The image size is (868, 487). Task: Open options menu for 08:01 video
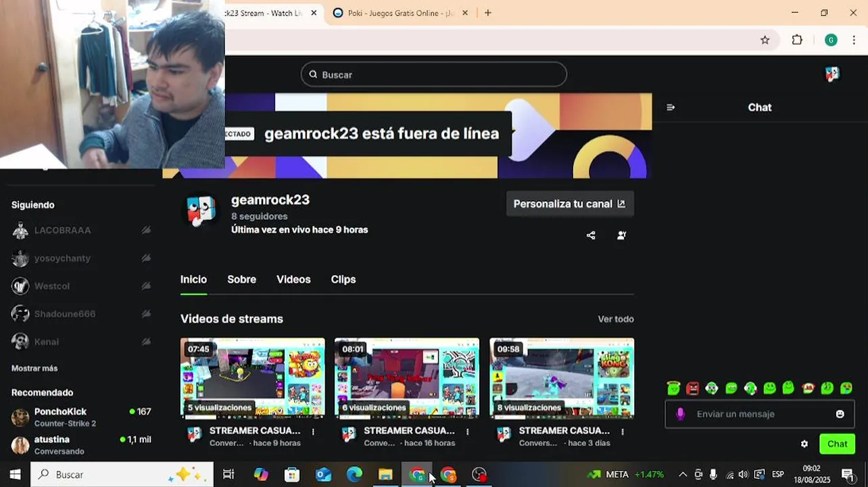point(467,432)
